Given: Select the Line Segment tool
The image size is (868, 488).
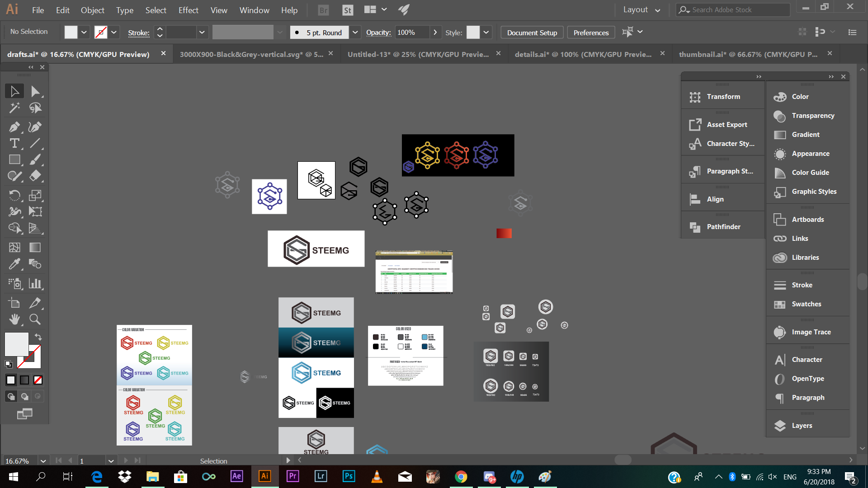Looking at the screenshot, I should pyautogui.click(x=35, y=143).
